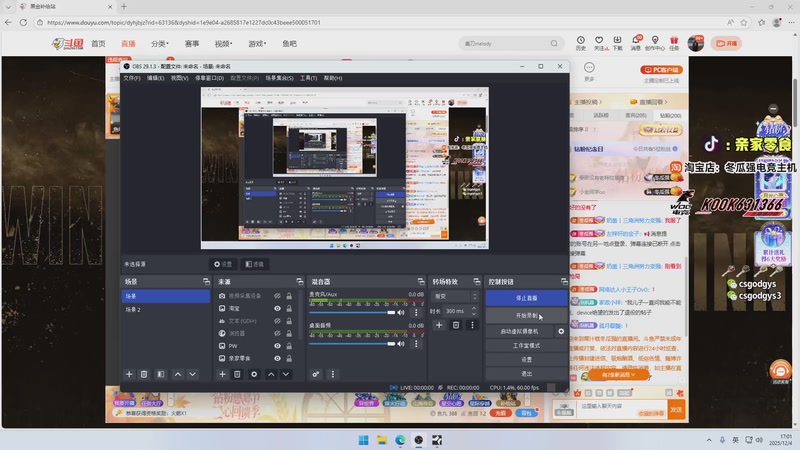
Task: Show the 视频采集设备 source
Action: (277, 296)
